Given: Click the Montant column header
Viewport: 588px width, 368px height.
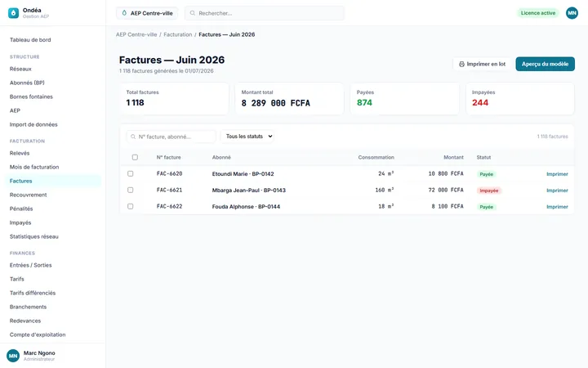Looking at the screenshot, I should [453, 157].
